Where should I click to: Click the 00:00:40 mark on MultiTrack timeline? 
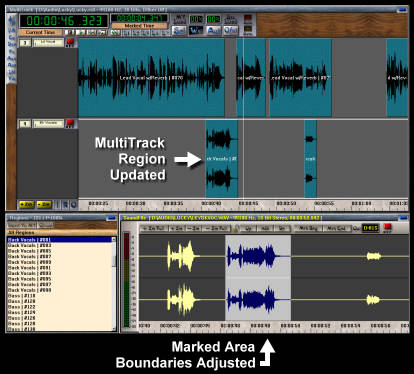[211, 203]
